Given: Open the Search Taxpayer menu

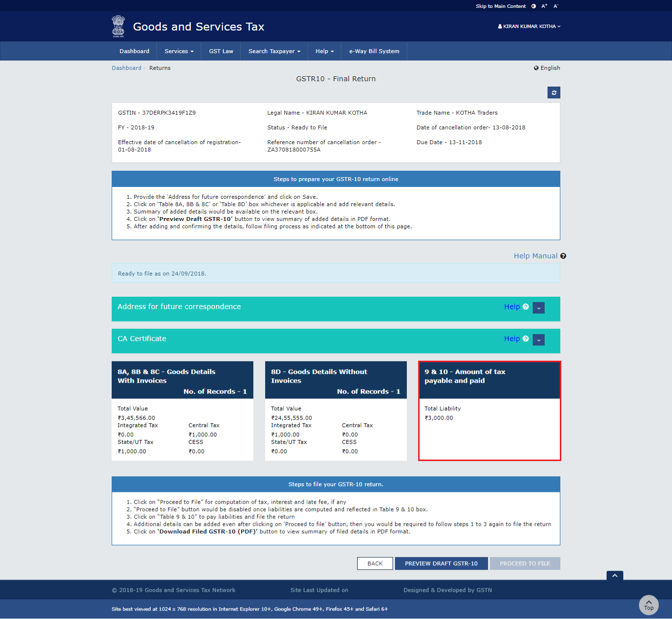Looking at the screenshot, I should tap(274, 51).
